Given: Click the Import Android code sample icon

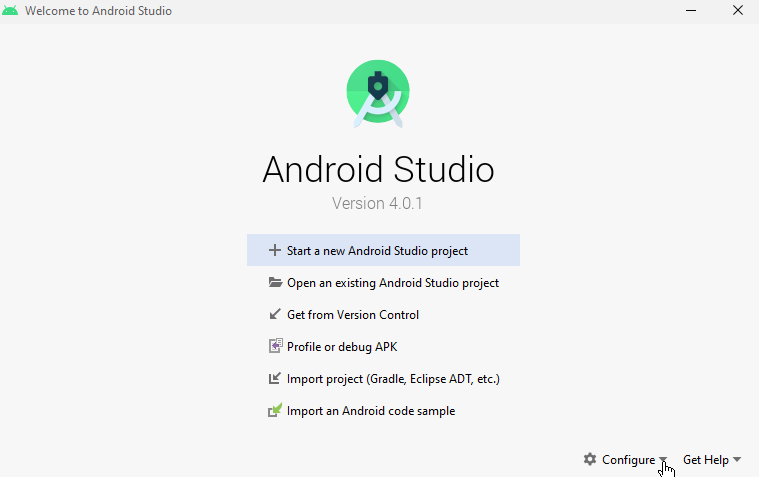Looking at the screenshot, I should [x=275, y=410].
